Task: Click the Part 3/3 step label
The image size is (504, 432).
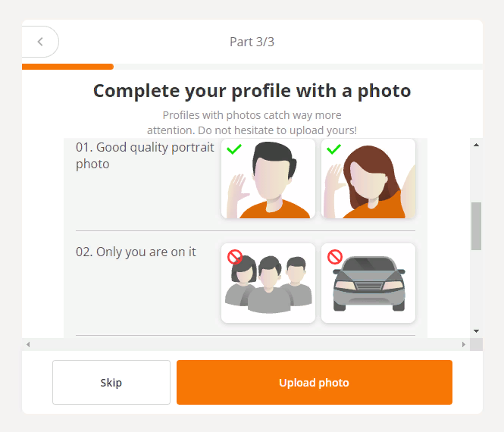Action: [x=252, y=42]
